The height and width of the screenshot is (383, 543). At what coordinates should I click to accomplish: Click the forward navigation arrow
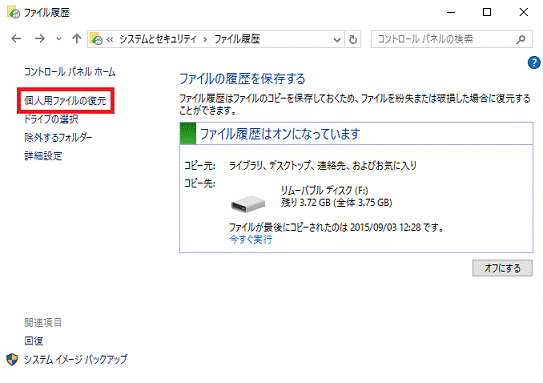pos(39,39)
